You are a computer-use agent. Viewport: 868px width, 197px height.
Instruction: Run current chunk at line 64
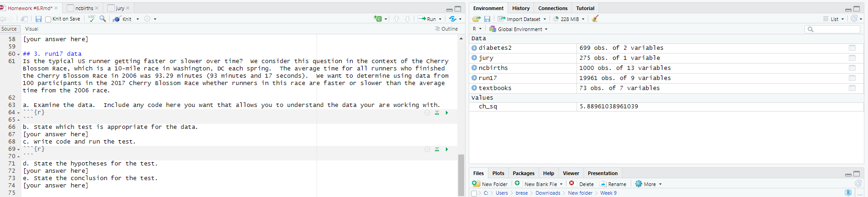[447, 112]
